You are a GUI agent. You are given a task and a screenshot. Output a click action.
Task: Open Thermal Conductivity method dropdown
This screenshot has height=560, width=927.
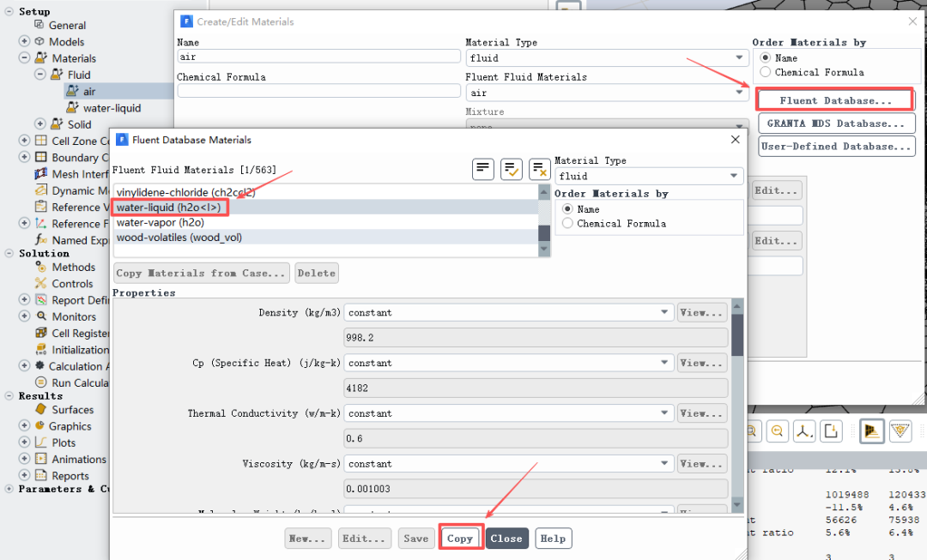tap(508, 413)
